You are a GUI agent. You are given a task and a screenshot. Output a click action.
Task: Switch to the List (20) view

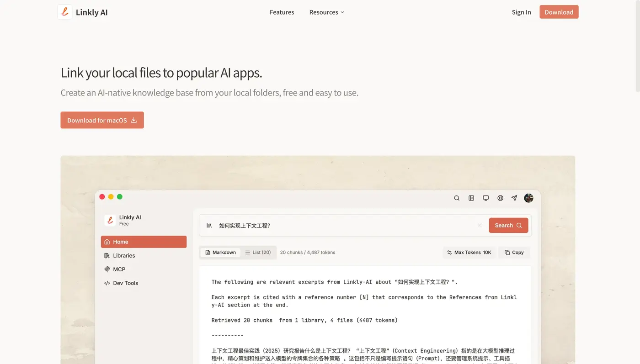(x=258, y=252)
